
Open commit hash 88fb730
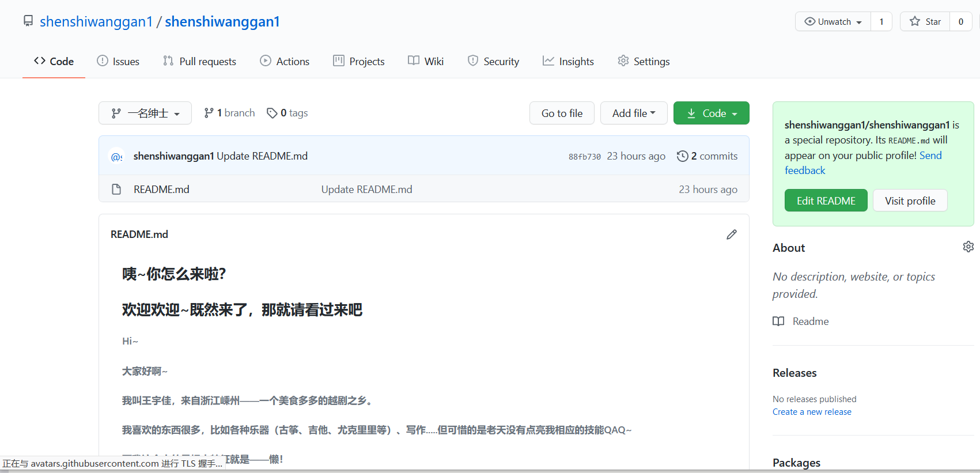(585, 157)
